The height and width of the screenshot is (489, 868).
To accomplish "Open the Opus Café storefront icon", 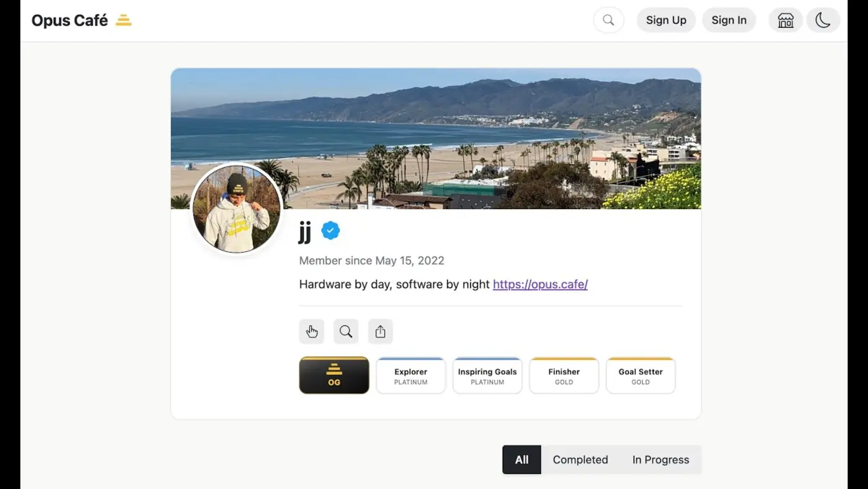I will pos(786,20).
